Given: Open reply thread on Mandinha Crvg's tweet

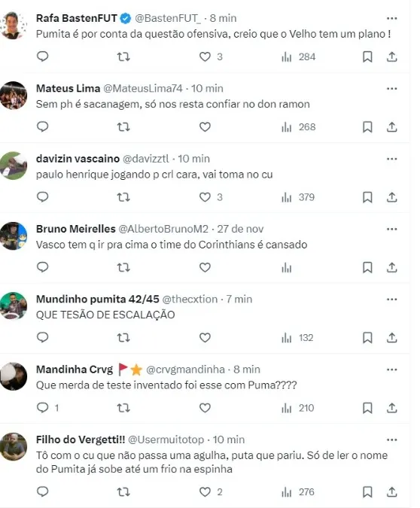Looking at the screenshot, I should coord(42,408).
